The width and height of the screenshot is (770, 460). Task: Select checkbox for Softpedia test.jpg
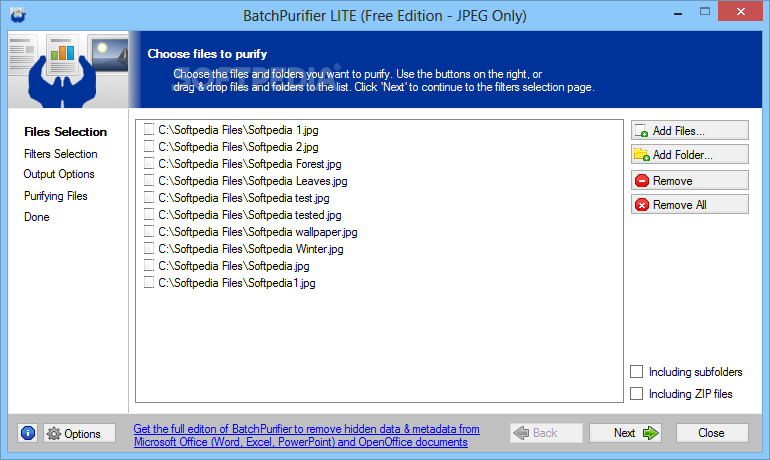point(149,197)
